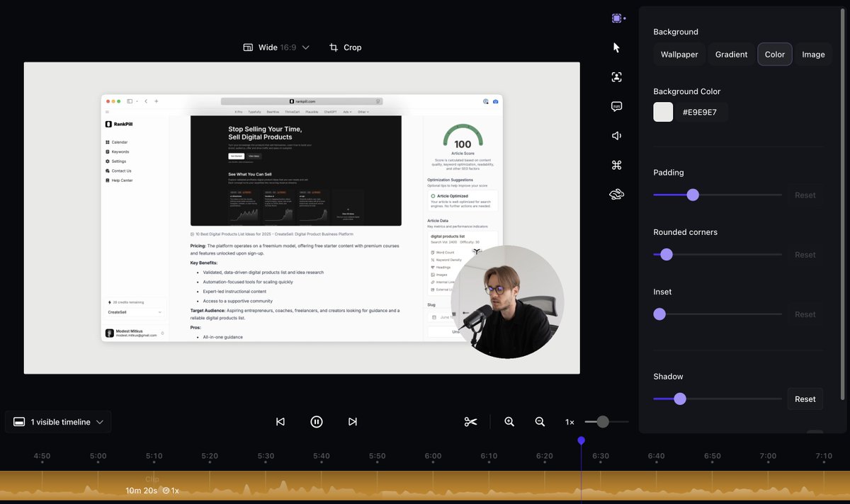Jump to 6:40 on the timeline ruler

[x=656, y=457]
